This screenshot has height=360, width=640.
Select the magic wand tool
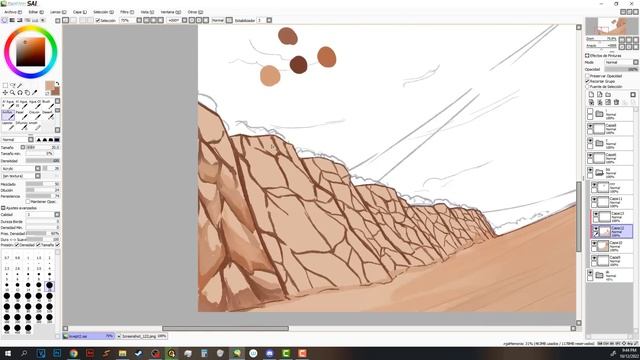coord(20,85)
